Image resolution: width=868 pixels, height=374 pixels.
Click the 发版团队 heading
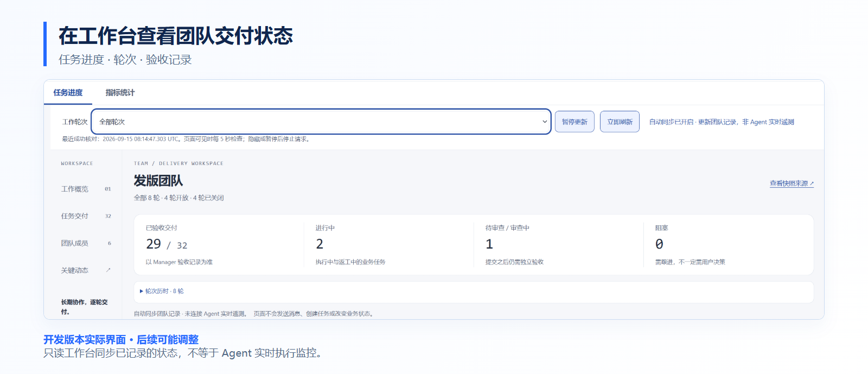click(158, 181)
